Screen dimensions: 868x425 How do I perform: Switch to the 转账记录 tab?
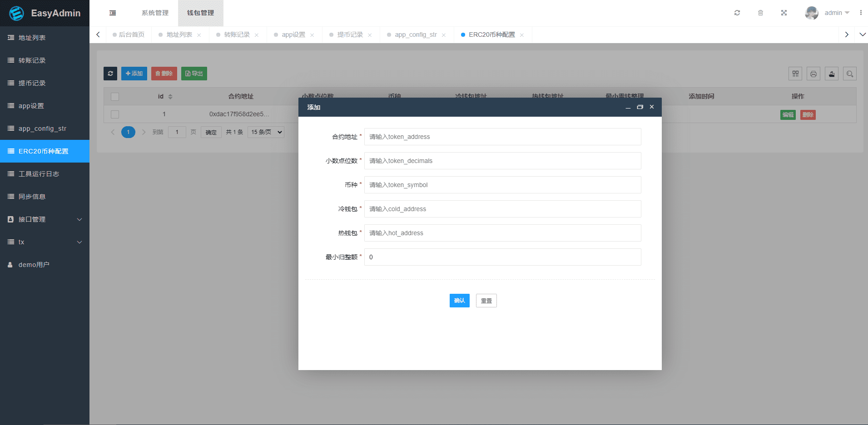click(x=237, y=35)
